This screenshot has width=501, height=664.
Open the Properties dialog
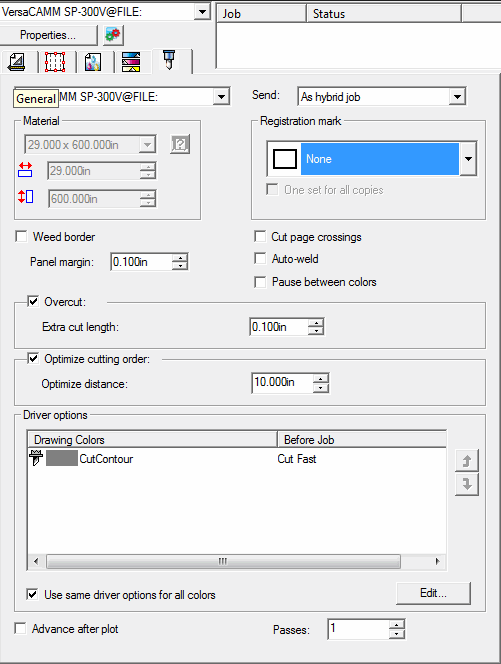[48, 35]
